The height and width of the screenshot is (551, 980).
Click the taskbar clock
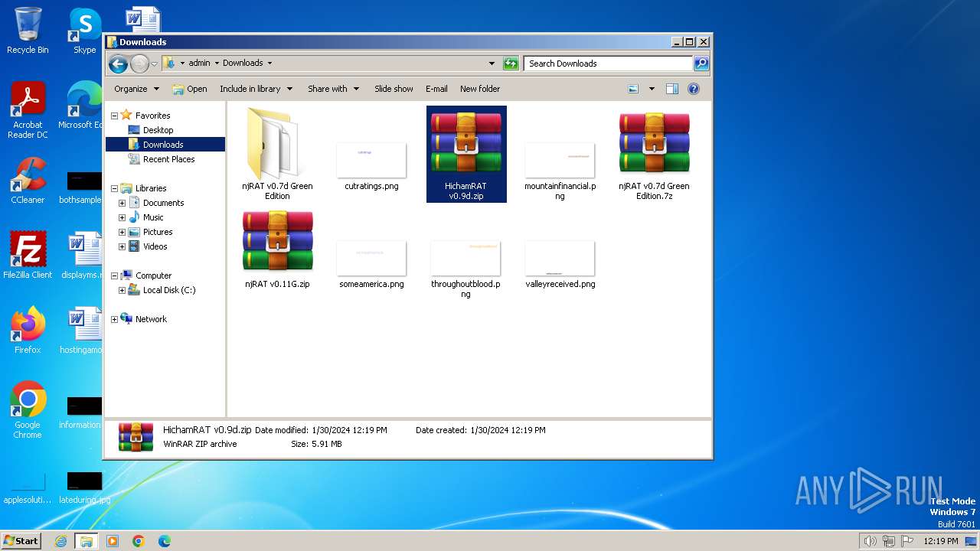[x=940, y=541]
